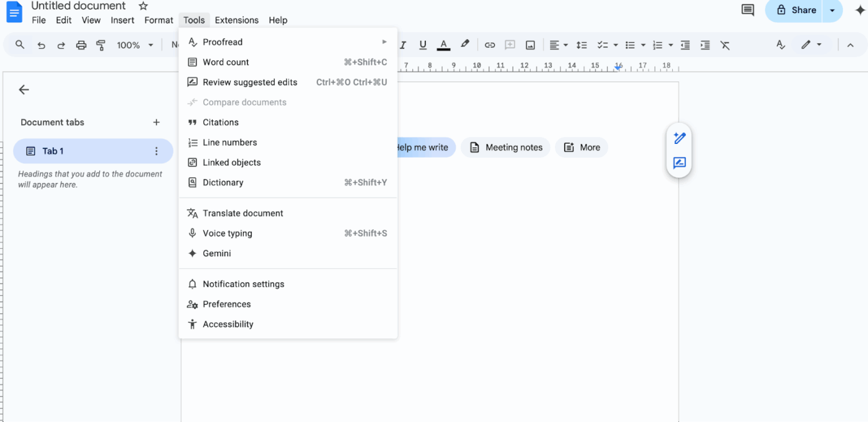Expand the Share button dropdown arrow
868x422 pixels.
point(831,11)
